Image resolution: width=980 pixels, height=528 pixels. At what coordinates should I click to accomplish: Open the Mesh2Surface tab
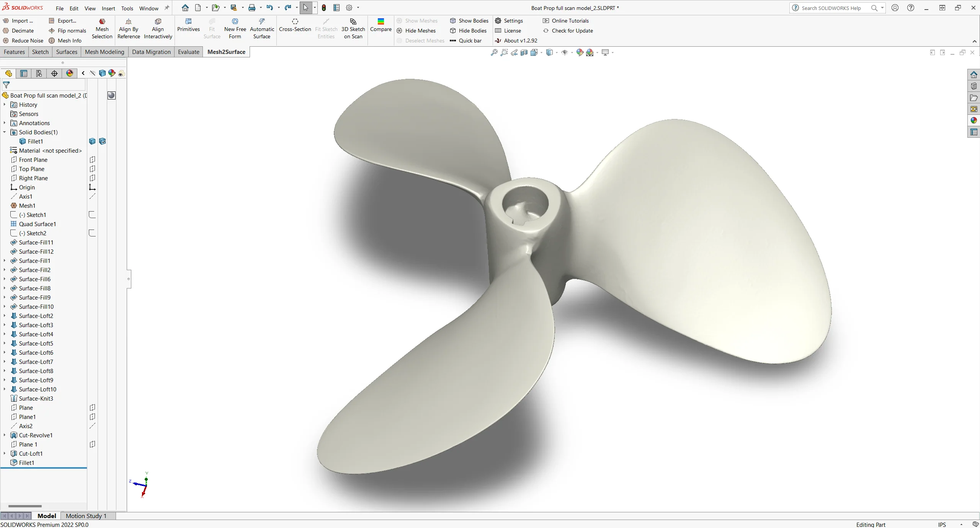point(225,51)
